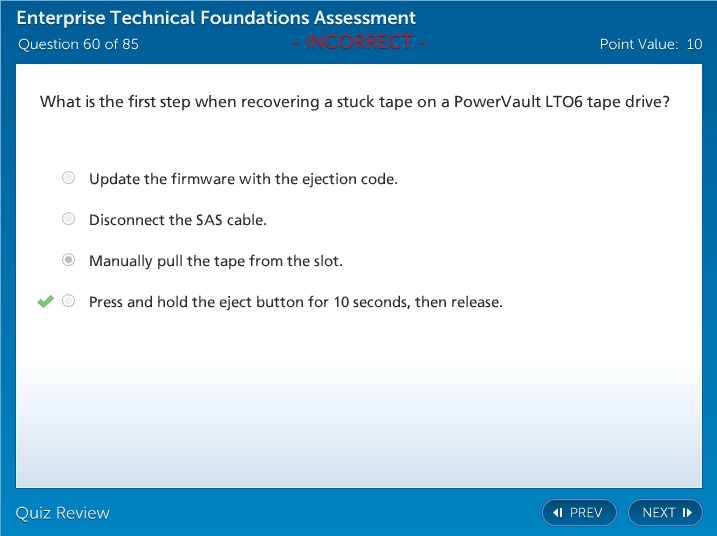This screenshot has width=717, height=536.
Task: Click the 'Point Value: 10' text
Action: pos(651,44)
